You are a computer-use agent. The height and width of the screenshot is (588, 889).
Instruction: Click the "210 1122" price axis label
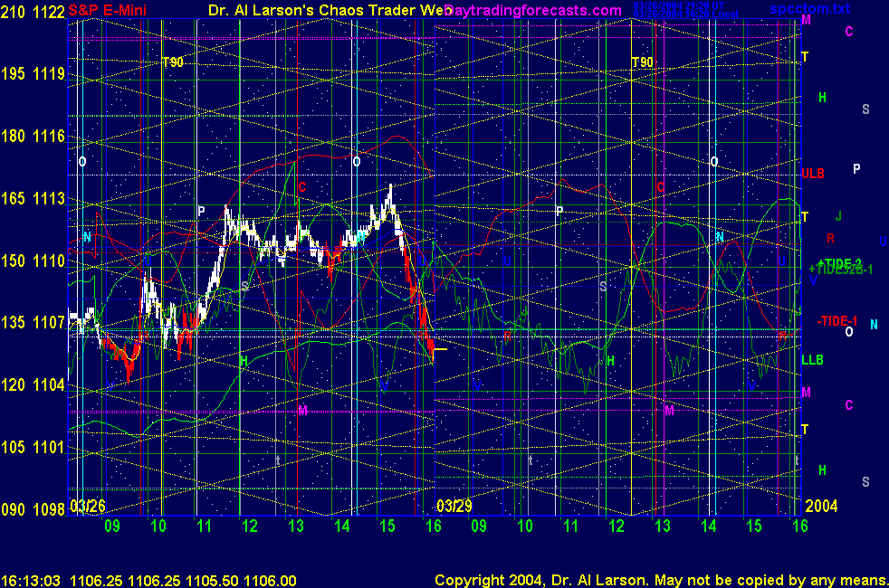(x=33, y=12)
